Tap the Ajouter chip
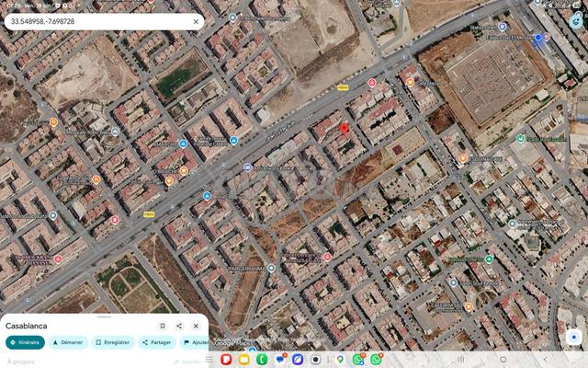Image resolution: width=588 pixels, height=368 pixels. [195, 342]
